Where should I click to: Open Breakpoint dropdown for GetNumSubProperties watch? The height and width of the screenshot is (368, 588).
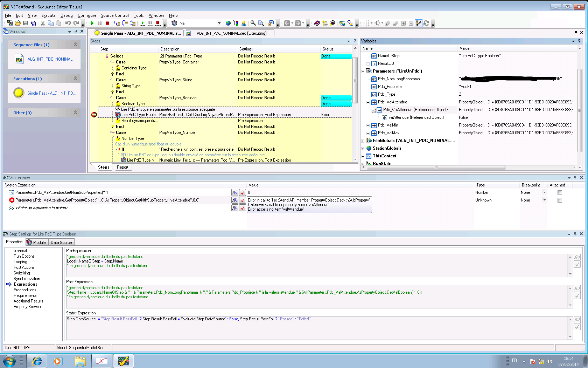click(544, 192)
